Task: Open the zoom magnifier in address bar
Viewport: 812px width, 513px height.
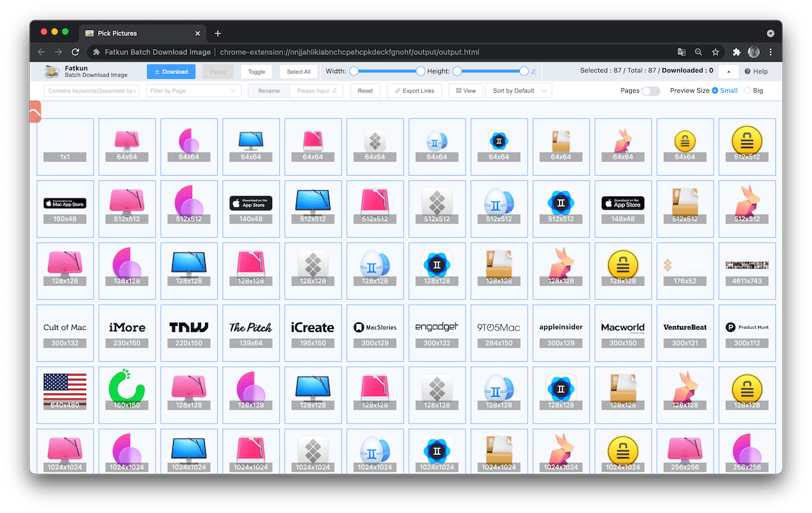Action: point(698,52)
